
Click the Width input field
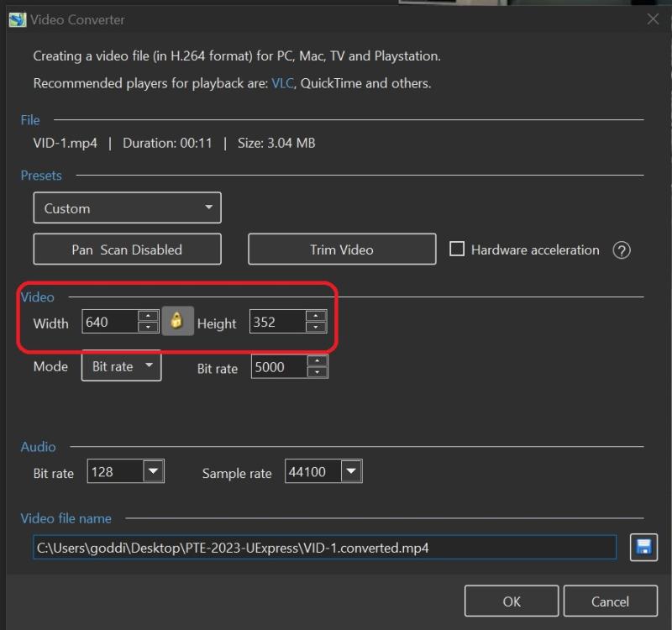[109, 322]
